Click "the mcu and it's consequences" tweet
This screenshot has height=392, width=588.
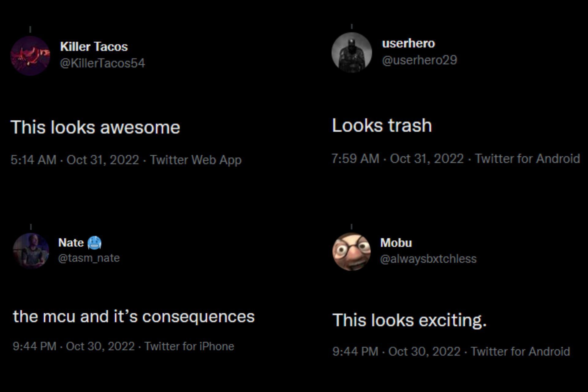134,317
